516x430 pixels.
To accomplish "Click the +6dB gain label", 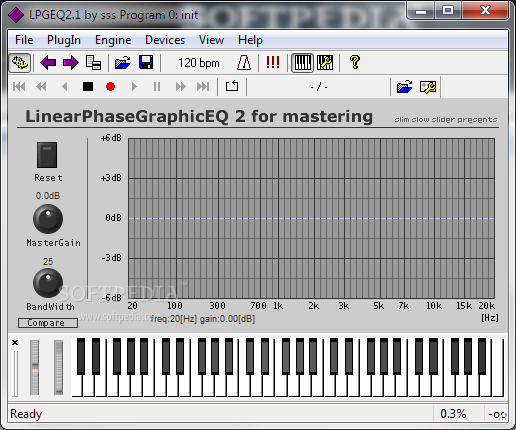I will 111,138.
